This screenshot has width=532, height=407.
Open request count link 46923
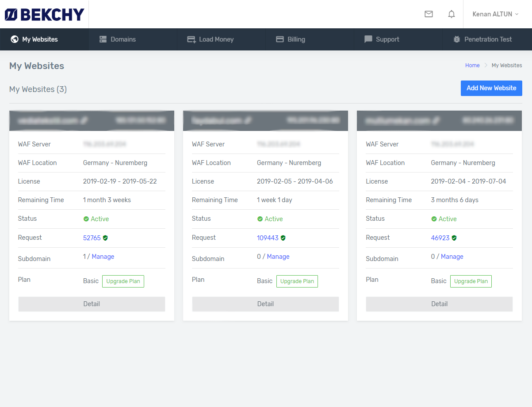(440, 238)
